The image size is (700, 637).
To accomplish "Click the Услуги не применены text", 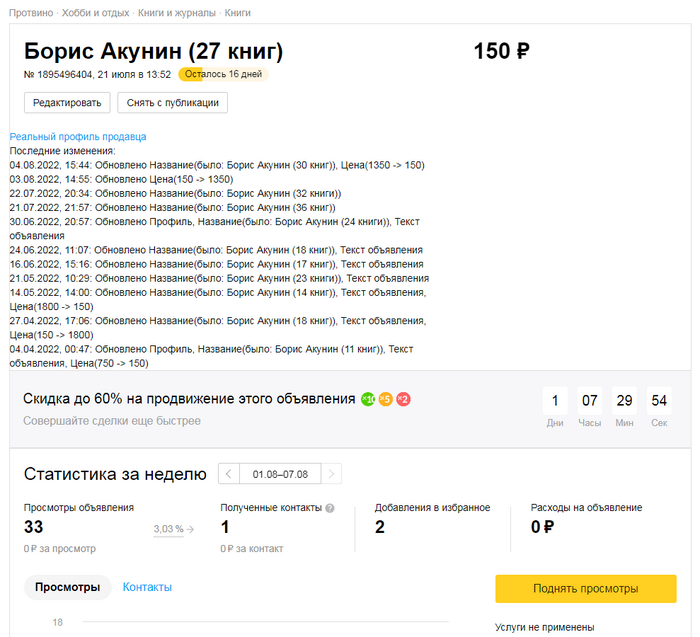I will coord(545,627).
